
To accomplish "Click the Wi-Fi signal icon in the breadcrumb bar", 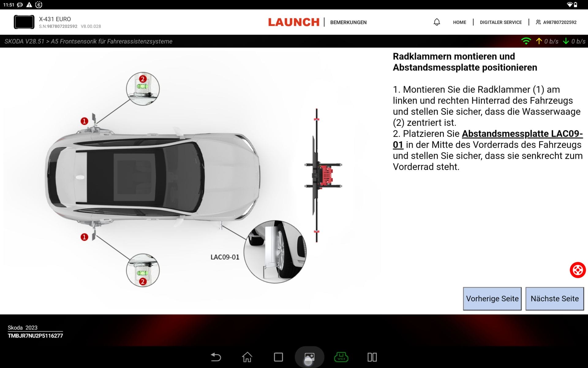I will pos(526,40).
